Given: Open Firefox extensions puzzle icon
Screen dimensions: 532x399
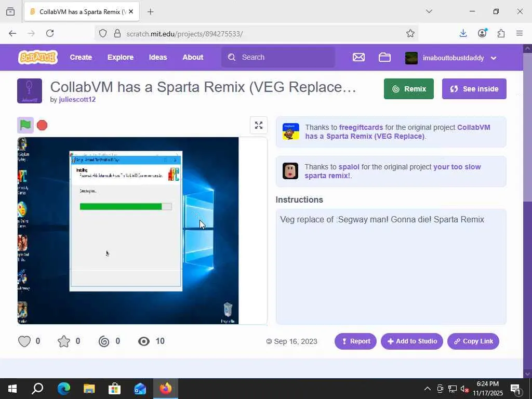Looking at the screenshot, I should pos(501,33).
